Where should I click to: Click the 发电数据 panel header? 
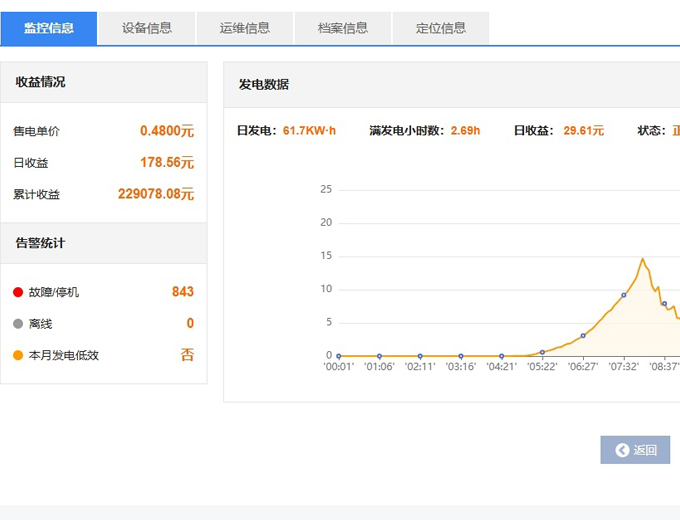(x=451, y=85)
